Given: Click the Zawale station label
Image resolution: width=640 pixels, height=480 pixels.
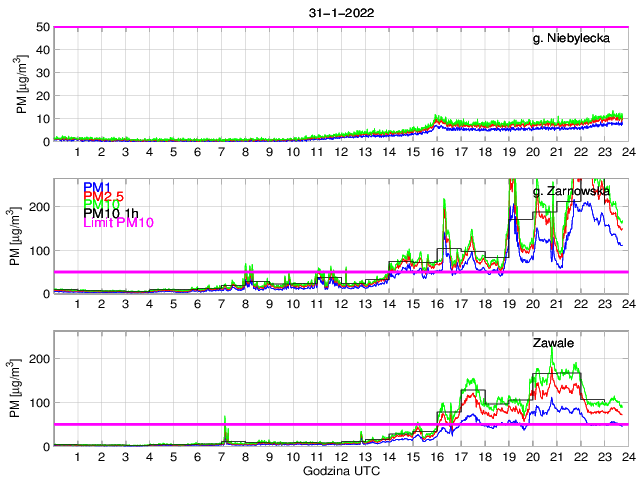Looking at the screenshot, I should pyautogui.click(x=557, y=343).
